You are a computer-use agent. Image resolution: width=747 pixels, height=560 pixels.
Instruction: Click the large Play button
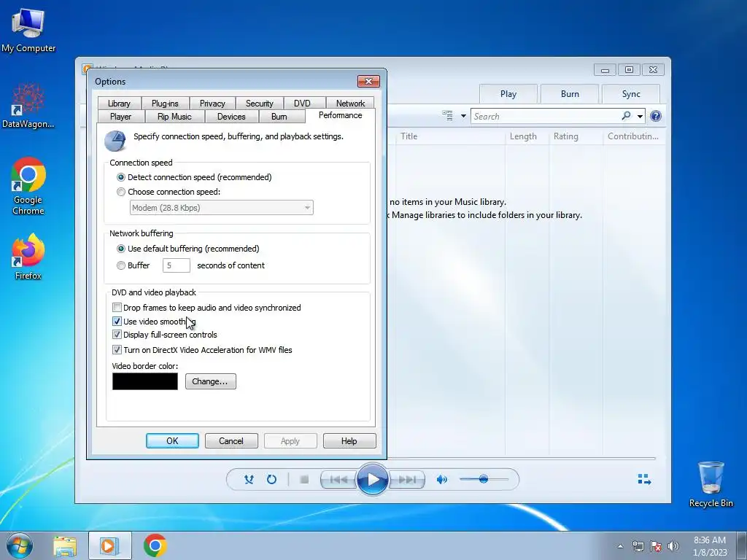coord(373,480)
